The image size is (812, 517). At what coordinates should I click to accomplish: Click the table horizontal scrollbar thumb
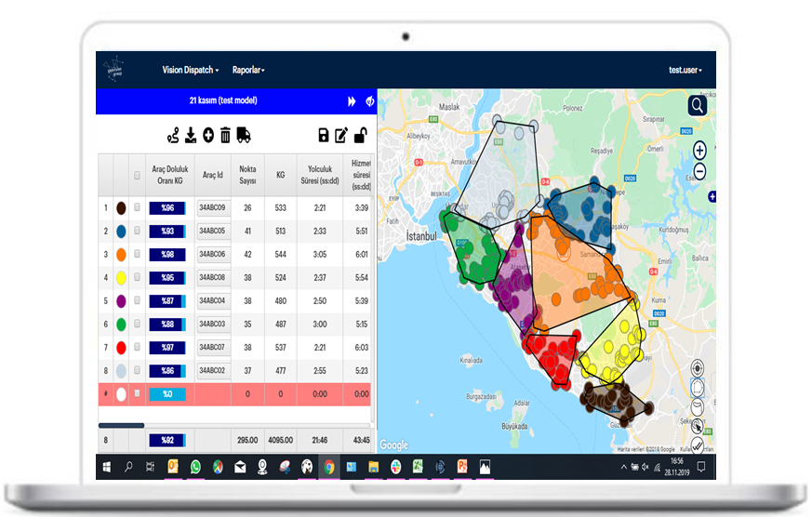click(121, 426)
